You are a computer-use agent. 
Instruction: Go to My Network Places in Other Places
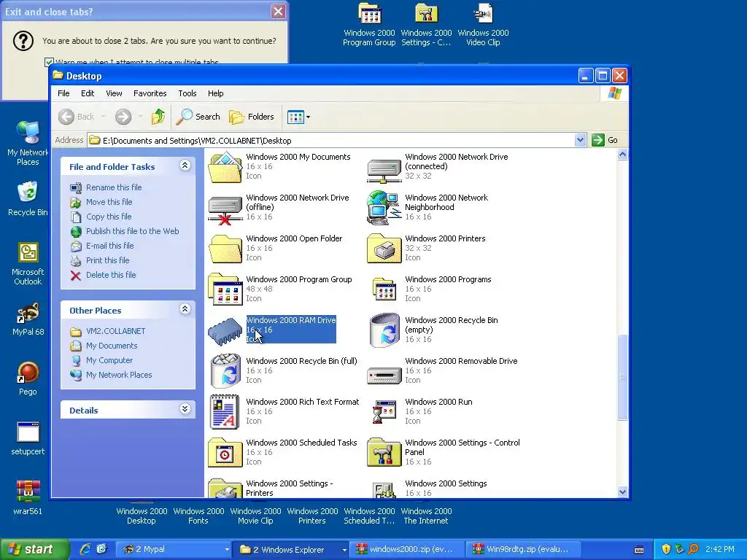119,375
